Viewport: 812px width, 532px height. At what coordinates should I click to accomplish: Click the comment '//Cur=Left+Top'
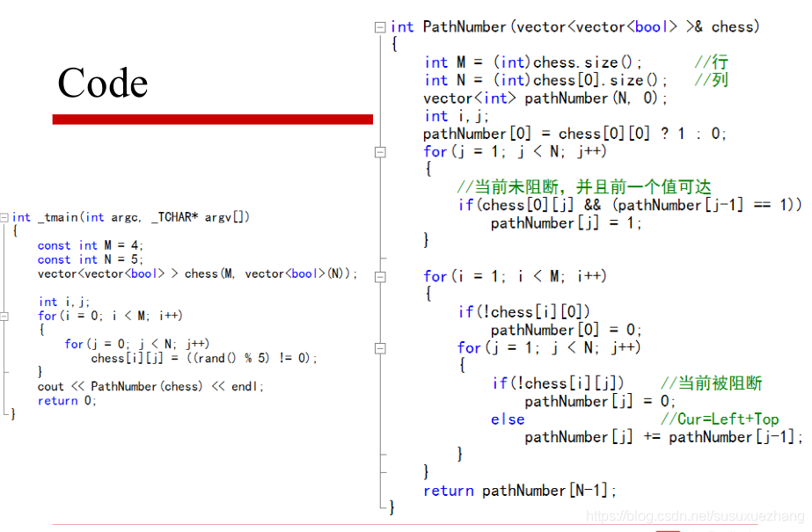coord(720,419)
